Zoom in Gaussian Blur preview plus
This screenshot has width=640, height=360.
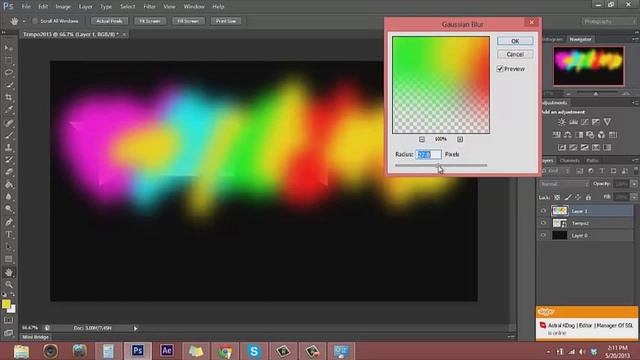pos(460,139)
